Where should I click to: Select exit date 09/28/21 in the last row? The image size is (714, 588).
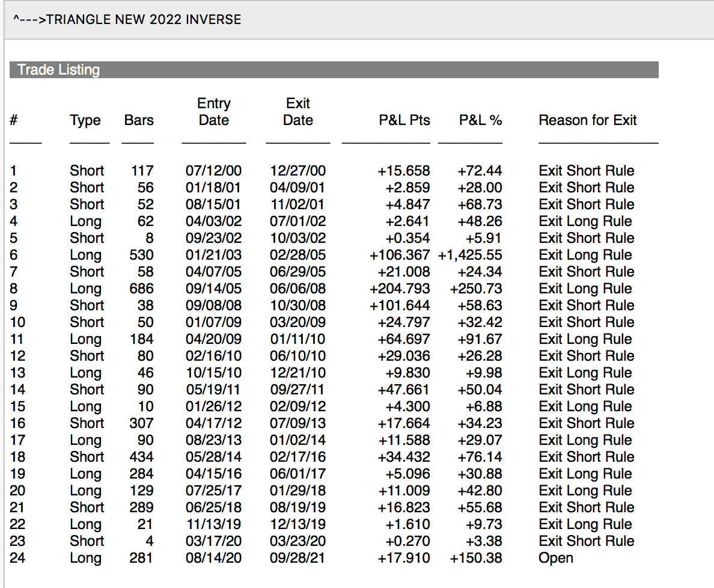coord(297,558)
